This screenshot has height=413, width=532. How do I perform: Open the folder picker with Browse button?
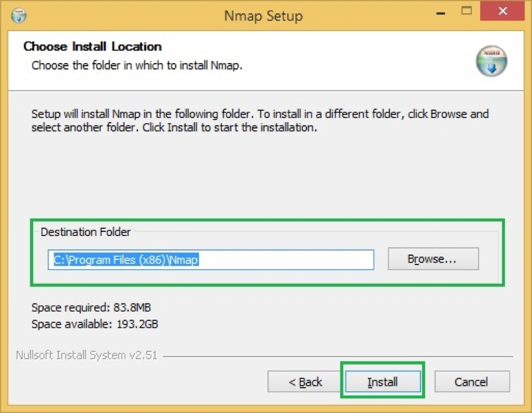(432, 259)
